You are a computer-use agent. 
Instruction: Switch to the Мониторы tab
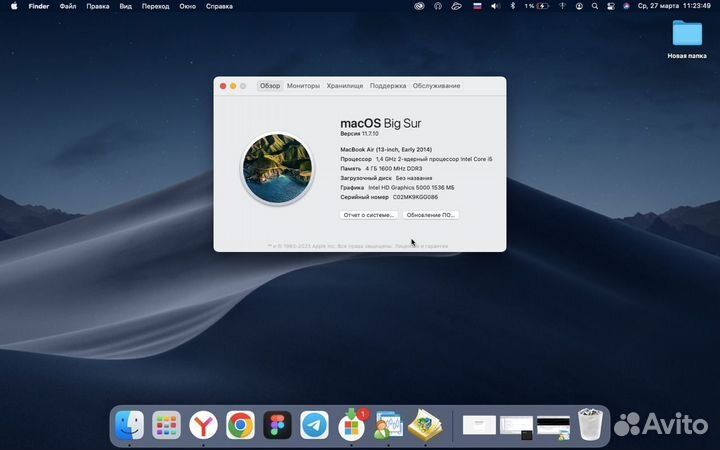[303, 86]
